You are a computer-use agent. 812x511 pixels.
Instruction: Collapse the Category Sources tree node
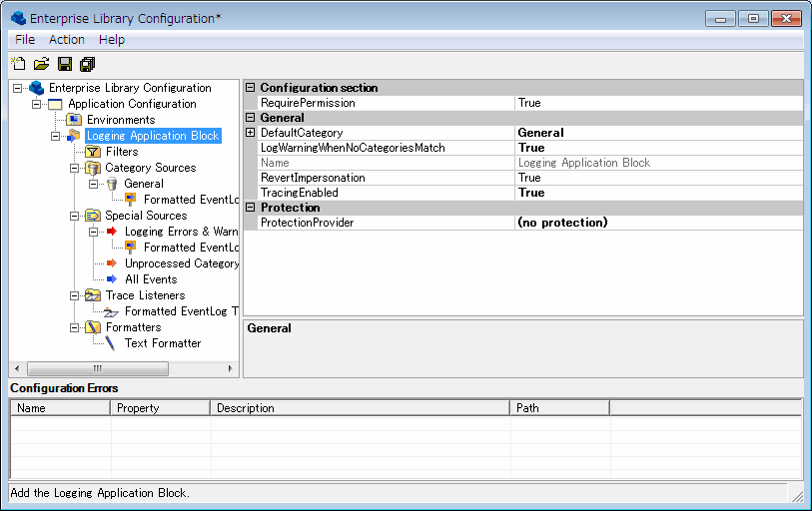[x=75, y=168]
